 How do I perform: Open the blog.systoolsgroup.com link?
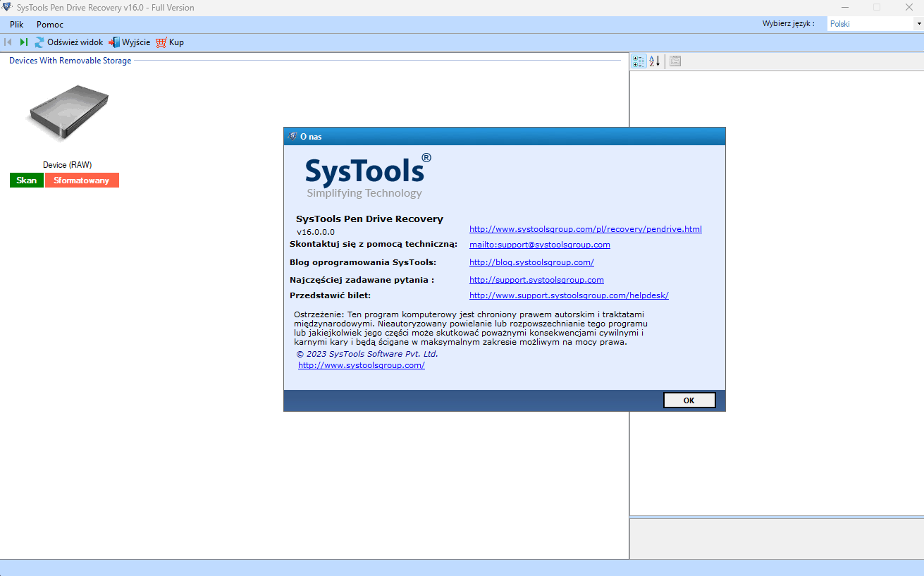[531, 262]
